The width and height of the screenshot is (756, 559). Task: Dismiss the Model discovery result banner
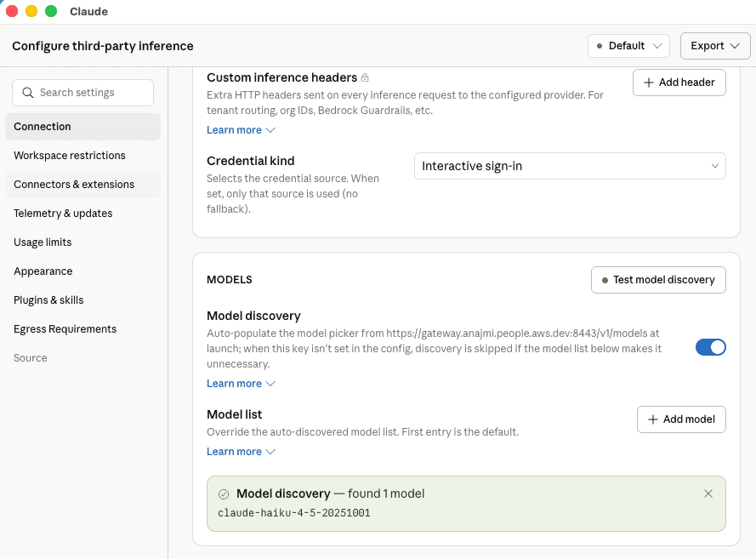pyautogui.click(x=708, y=493)
